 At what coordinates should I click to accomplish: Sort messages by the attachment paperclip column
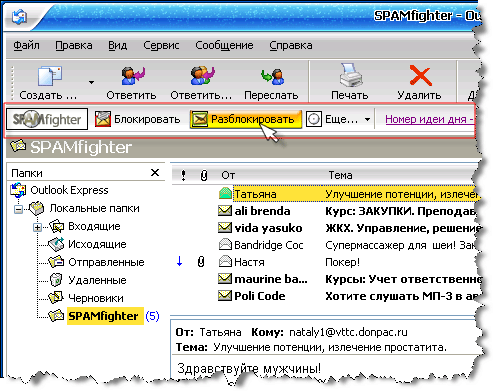pyautogui.click(x=204, y=175)
